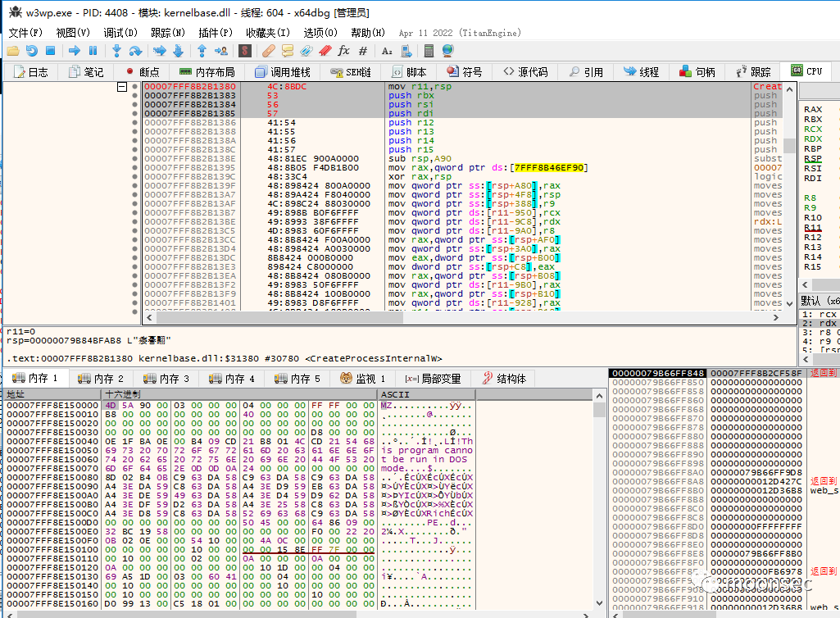Click the trace over toolbar icon

coord(179,51)
